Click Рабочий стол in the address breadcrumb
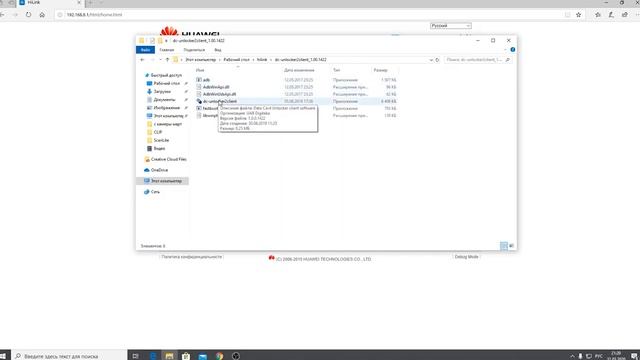Viewport: 640px width, 360px height. (236, 60)
